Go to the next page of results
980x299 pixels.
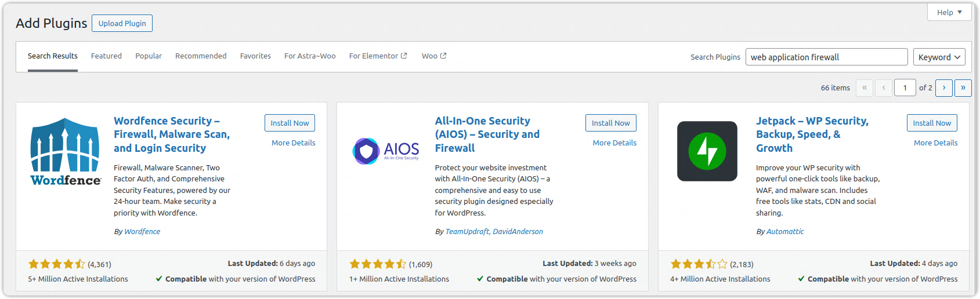tap(944, 87)
